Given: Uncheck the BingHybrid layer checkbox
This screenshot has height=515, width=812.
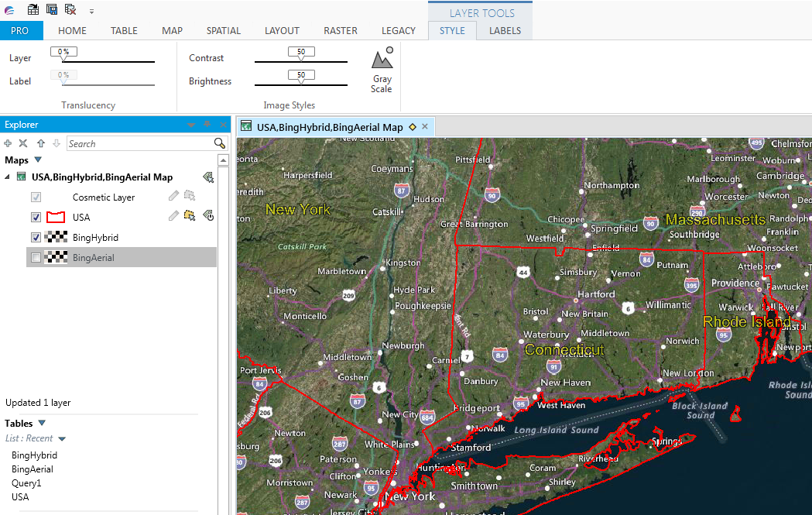Looking at the screenshot, I should coord(35,237).
